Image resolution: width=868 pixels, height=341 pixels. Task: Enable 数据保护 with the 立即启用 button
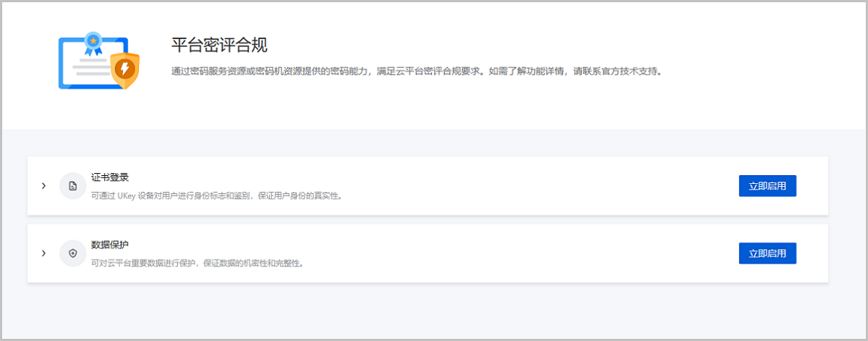tap(767, 253)
